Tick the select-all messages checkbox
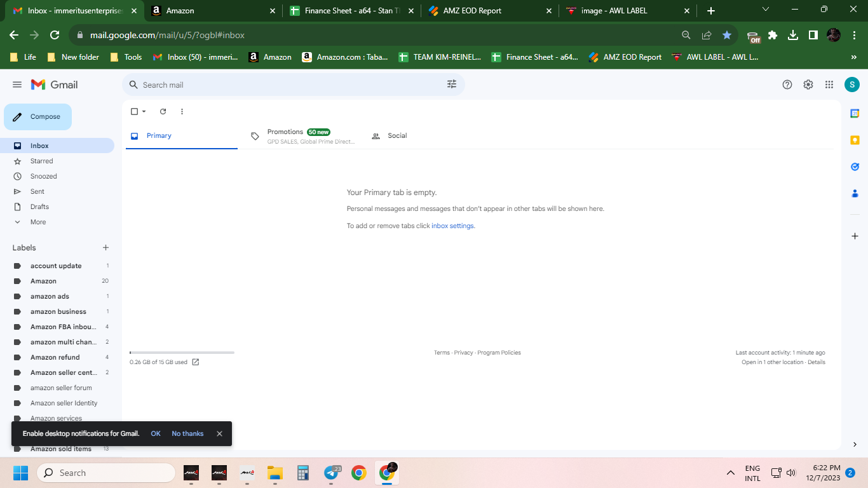The width and height of the screenshot is (868, 488). (134, 111)
